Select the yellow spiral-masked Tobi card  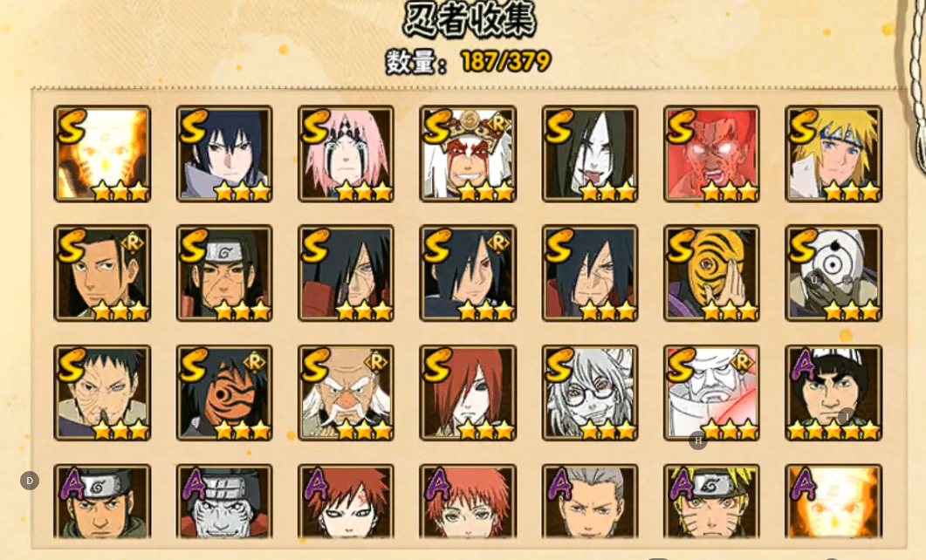coord(711,273)
